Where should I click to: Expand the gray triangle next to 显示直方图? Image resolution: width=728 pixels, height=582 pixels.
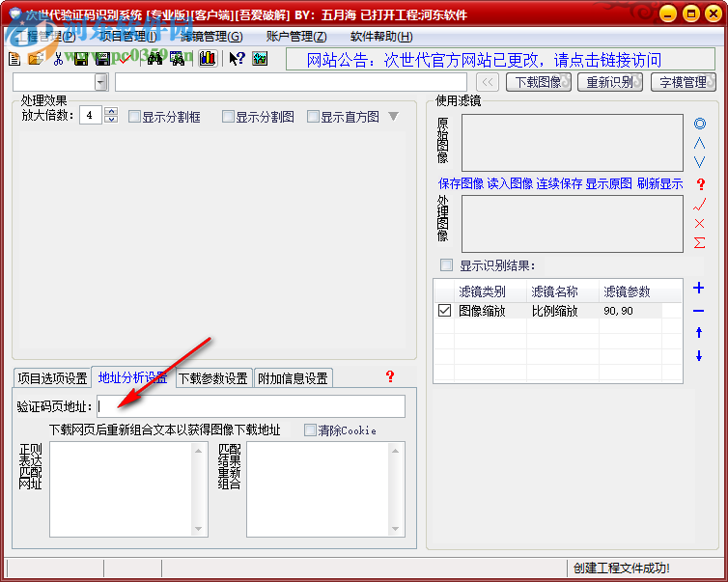pyautogui.click(x=393, y=116)
